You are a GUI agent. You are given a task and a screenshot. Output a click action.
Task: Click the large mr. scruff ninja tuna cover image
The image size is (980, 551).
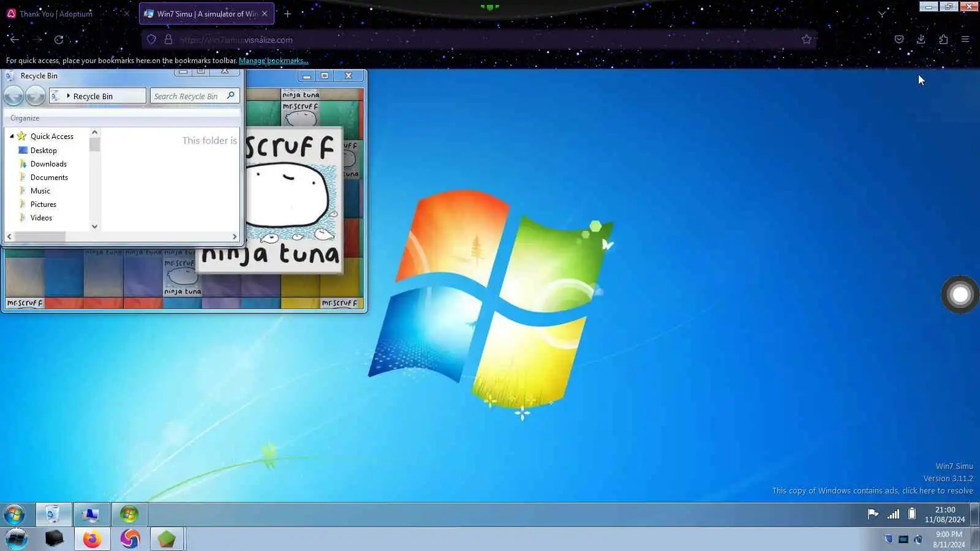pos(293,200)
